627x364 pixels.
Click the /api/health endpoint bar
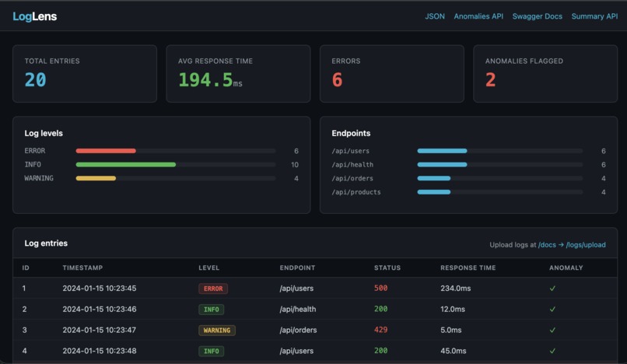point(443,164)
